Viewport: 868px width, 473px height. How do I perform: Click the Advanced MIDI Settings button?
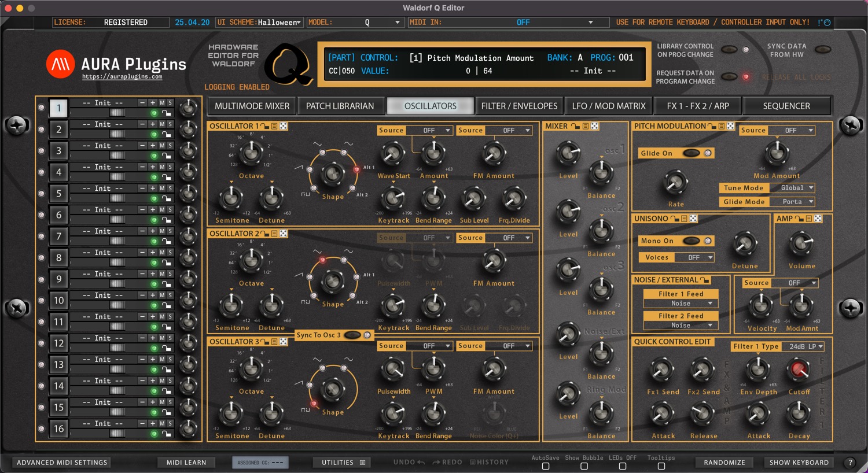pos(62,463)
